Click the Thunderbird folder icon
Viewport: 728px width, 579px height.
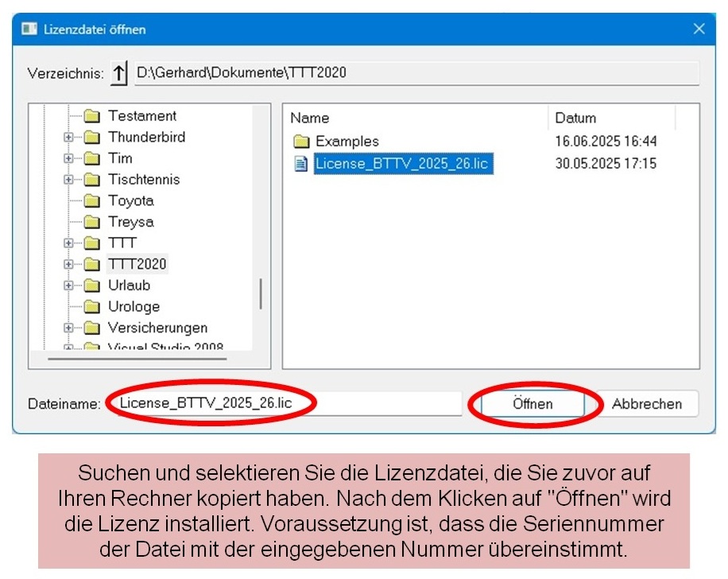pyautogui.click(x=91, y=137)
